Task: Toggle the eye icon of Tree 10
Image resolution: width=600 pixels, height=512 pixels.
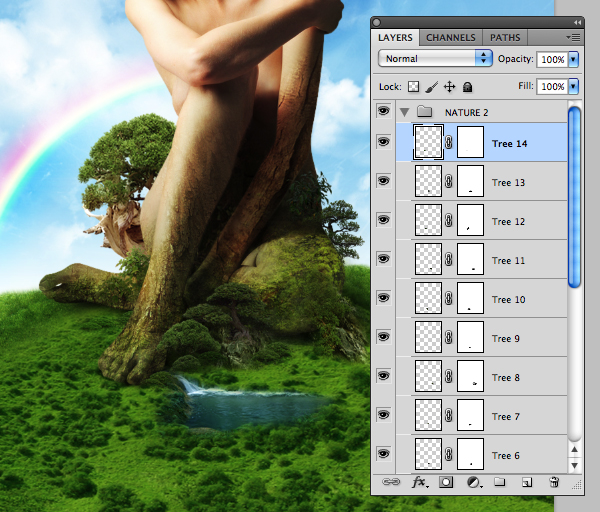Action: tap(383, 298)
